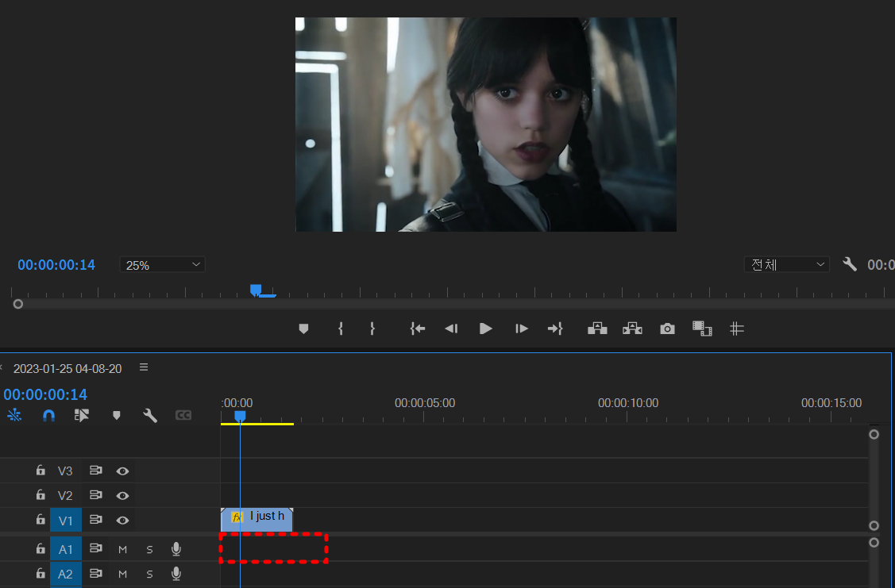Toggle Snap magnet in the timeline
895x588 pixels.
(48, 415)
